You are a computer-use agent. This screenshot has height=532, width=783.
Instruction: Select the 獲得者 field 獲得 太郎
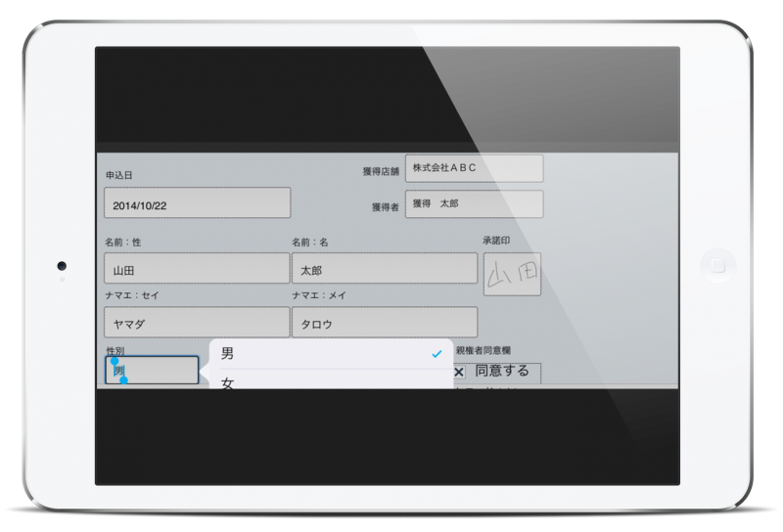click(474, 203)
